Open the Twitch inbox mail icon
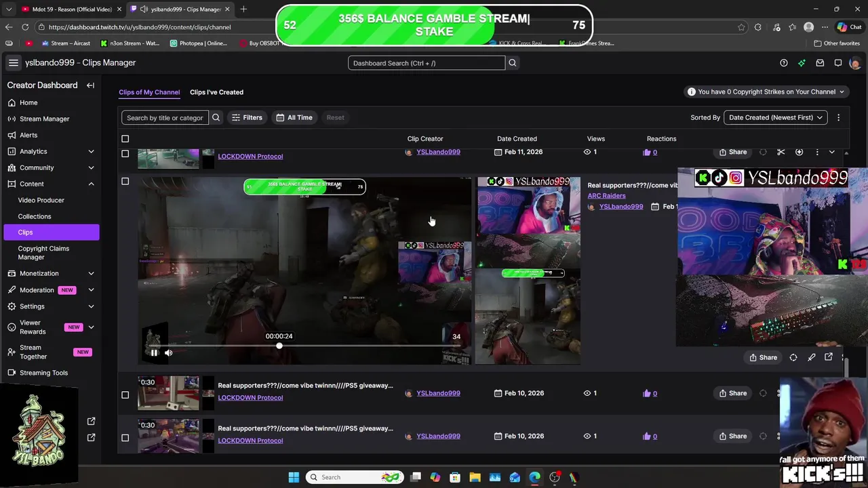868x488 pixels. 820,63
